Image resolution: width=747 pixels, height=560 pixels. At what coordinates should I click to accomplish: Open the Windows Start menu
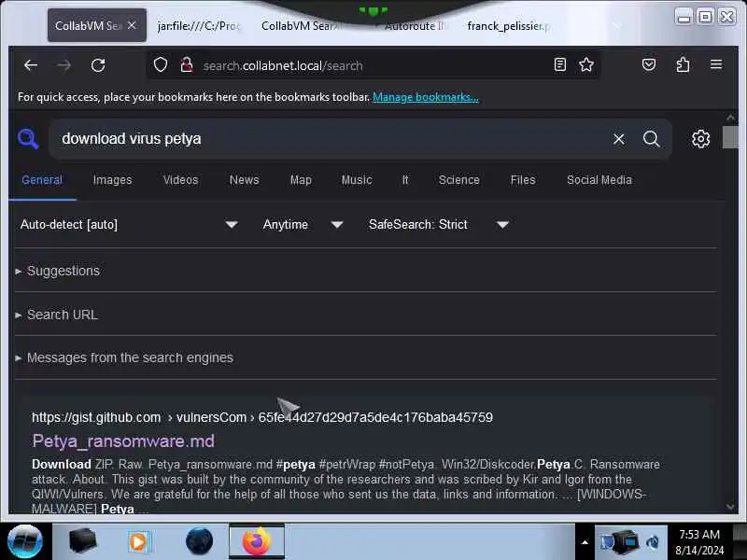pyautogui.click(x=25, y=541)
